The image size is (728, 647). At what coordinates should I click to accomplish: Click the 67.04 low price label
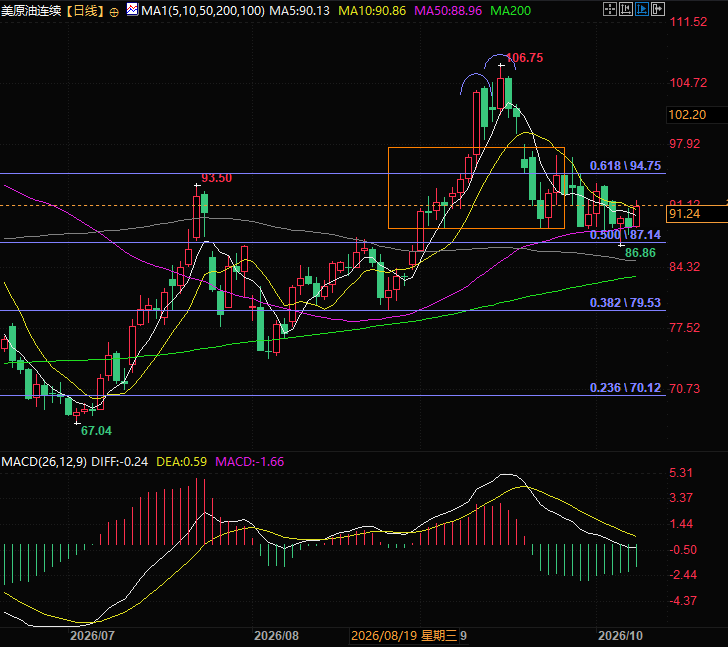click(x=96, y=431)
